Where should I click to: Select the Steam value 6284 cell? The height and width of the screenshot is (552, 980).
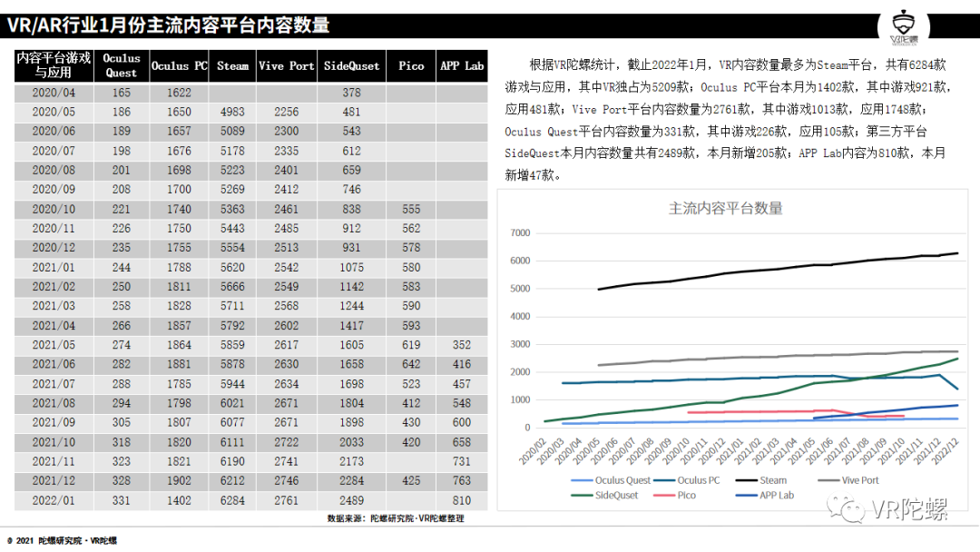[x=232, y=500]
